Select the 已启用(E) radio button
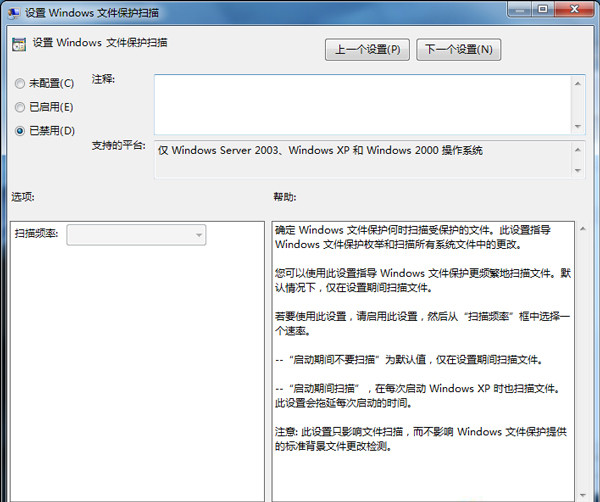 coord(20,106)
